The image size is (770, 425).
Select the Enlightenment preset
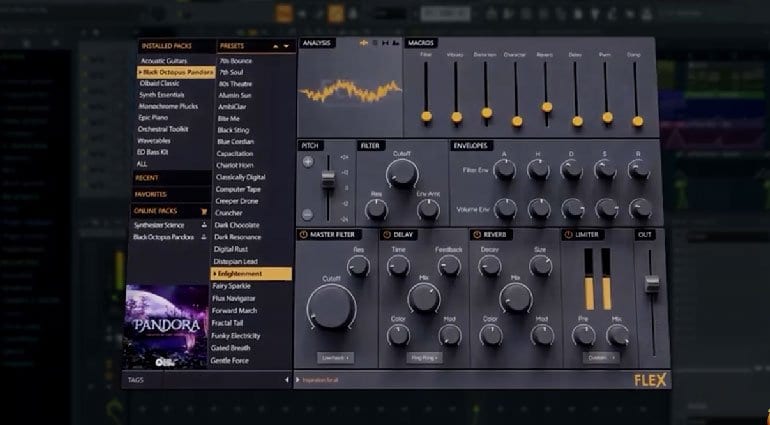[x=251, y=274]
